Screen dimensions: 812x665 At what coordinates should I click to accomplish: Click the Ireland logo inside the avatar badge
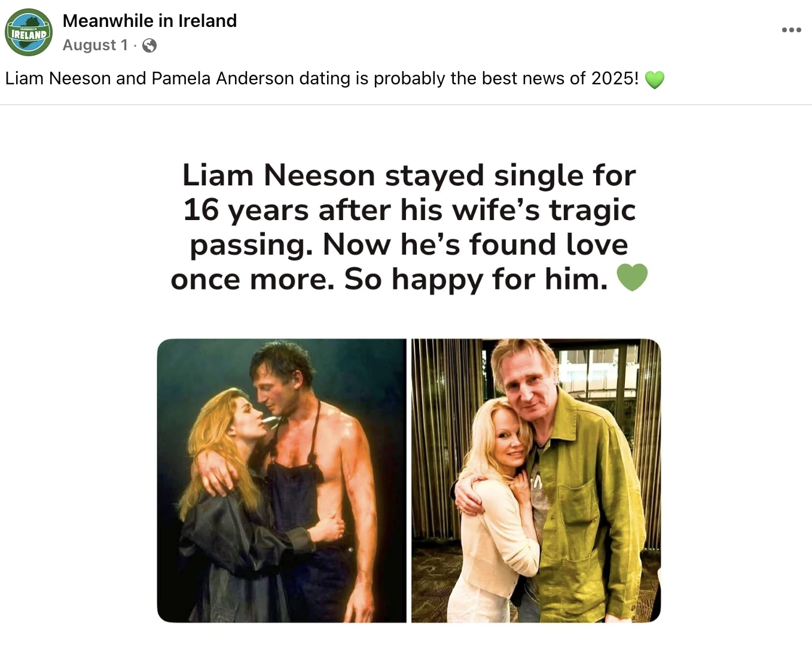(28, 32)
